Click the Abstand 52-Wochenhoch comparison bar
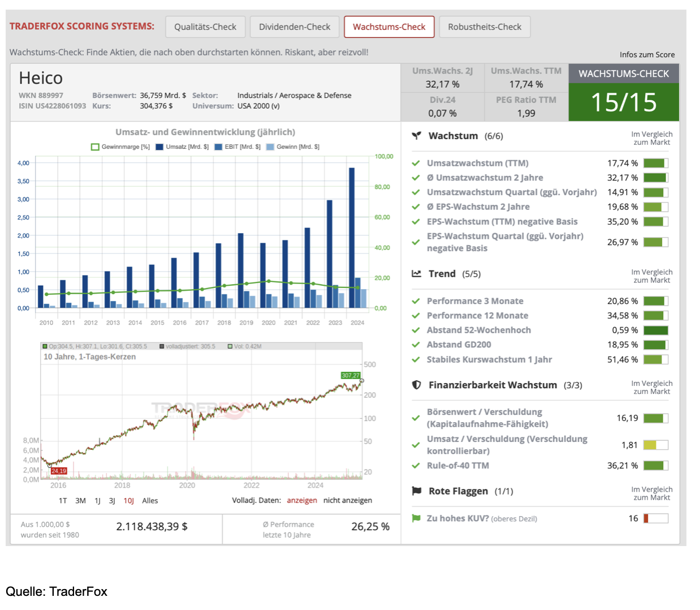Image resolution: width=700 pixels, height=610 pixels. click(656, 330)
